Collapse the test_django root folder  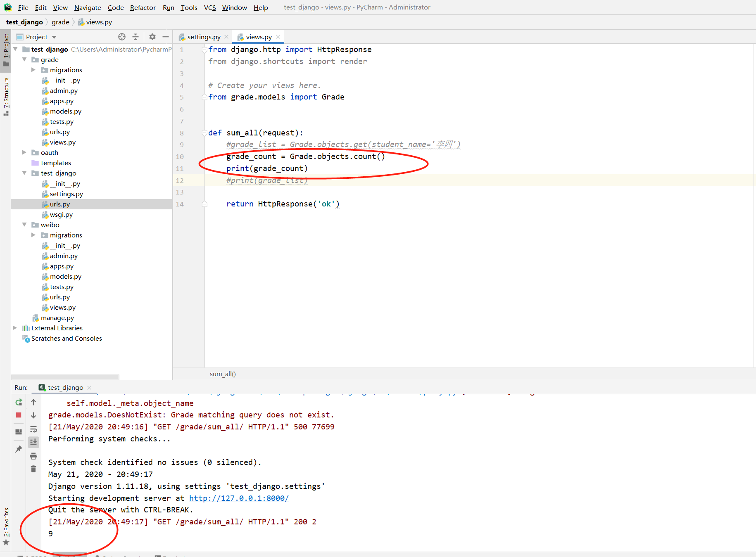[15, 49]
